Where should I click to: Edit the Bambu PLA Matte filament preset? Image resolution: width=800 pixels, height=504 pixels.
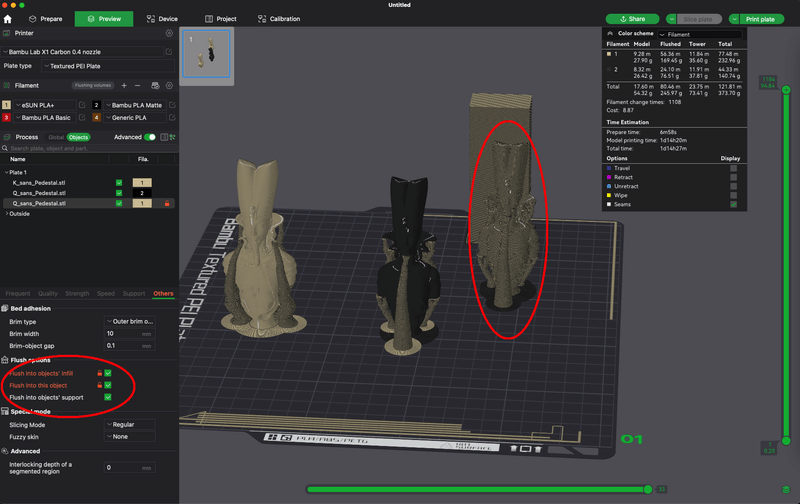172,105
